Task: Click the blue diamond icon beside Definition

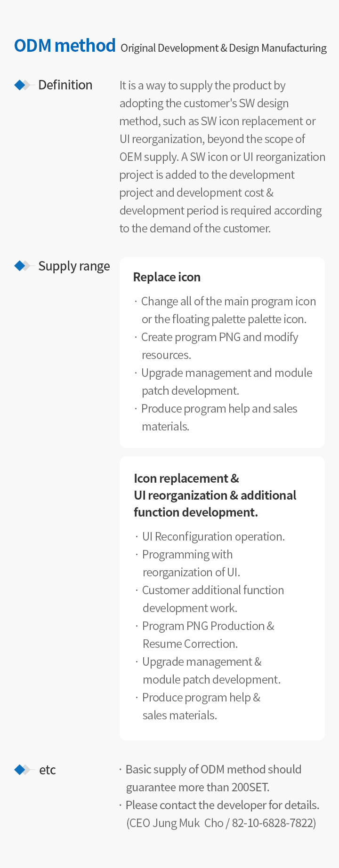Action: click(22, 85)
